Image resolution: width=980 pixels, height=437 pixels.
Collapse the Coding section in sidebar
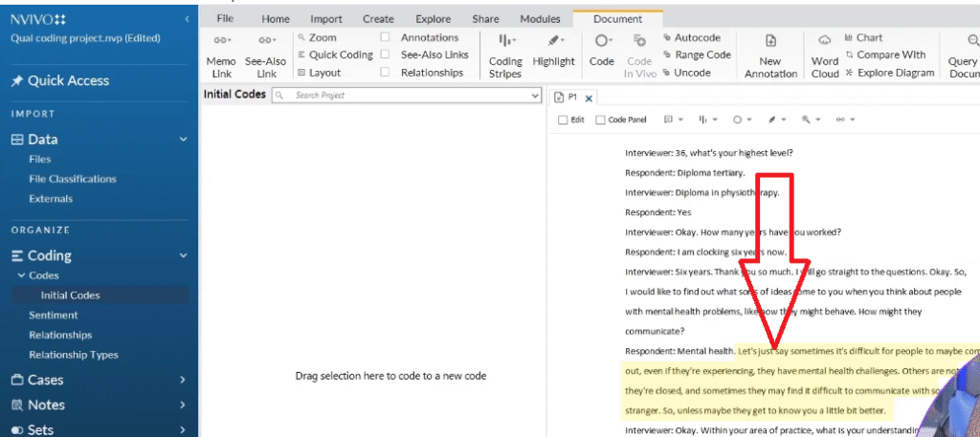[x=183, y=255]
